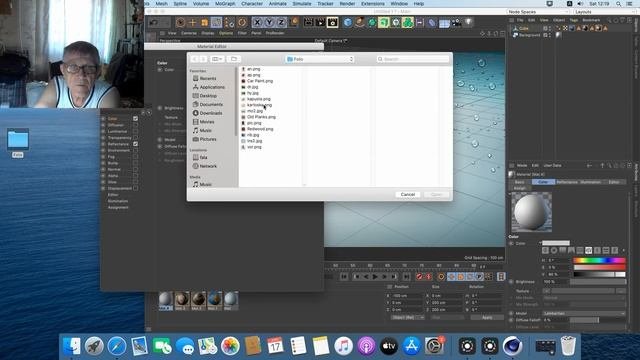Select the Rotate tool circular icon
The image size is (640, 360).
point(242,22)
